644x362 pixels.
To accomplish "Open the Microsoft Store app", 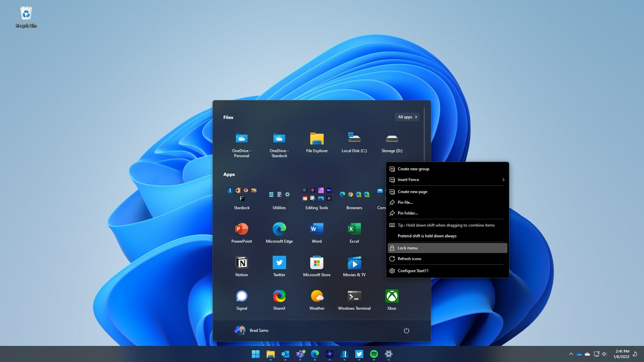I will [x=317, y=263].
